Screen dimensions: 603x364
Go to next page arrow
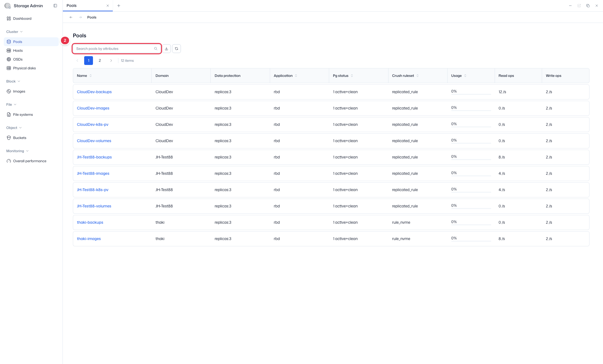click(x=111, y=61)
